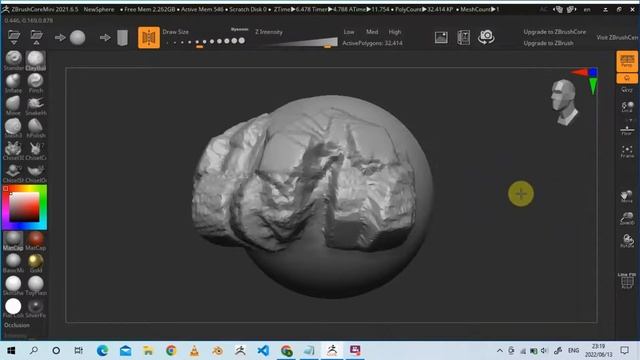Select the SnakeHook brush
This screenshot has width=640, height=360.
click(36, 106)
